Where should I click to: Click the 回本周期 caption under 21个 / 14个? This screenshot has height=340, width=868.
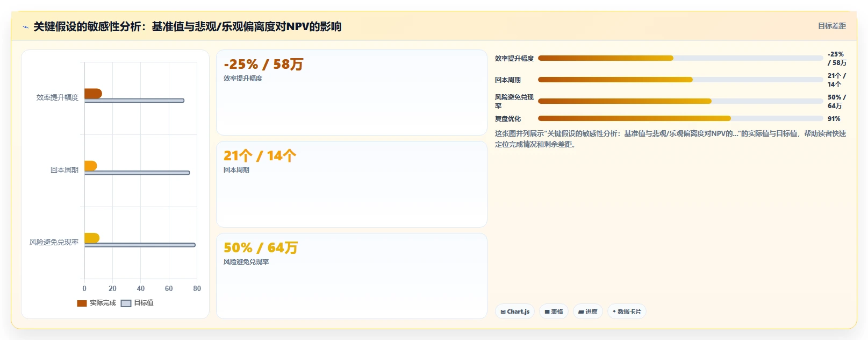point(236,170)
